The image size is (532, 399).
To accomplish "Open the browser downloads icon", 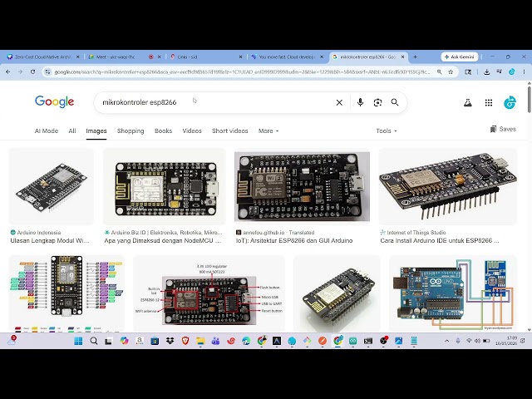I will point(486,72).
